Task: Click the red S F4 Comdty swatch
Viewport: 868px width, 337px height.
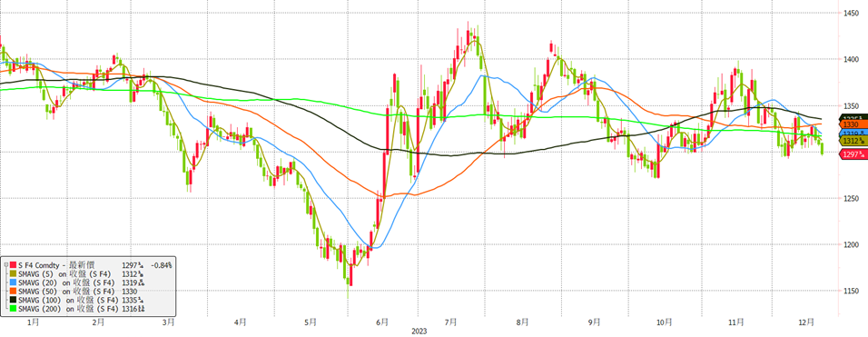Action: click(13, 264)
